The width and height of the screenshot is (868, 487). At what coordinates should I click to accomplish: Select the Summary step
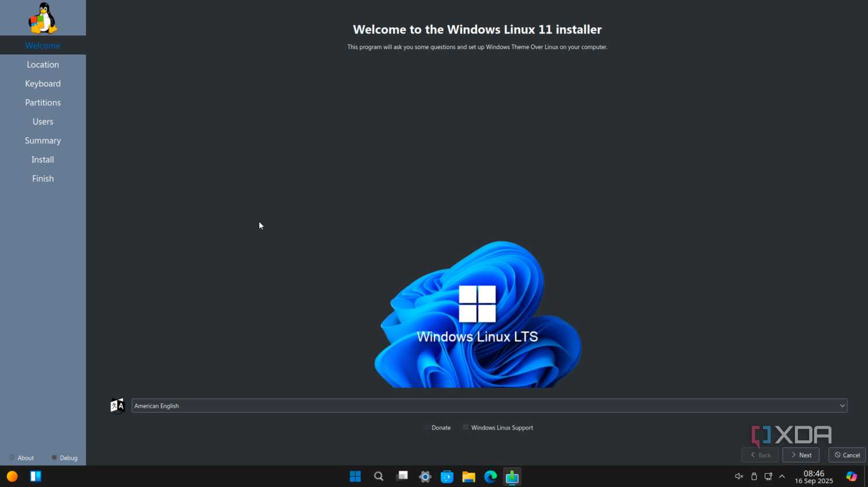pyautogui.click(x=43, y=141)
